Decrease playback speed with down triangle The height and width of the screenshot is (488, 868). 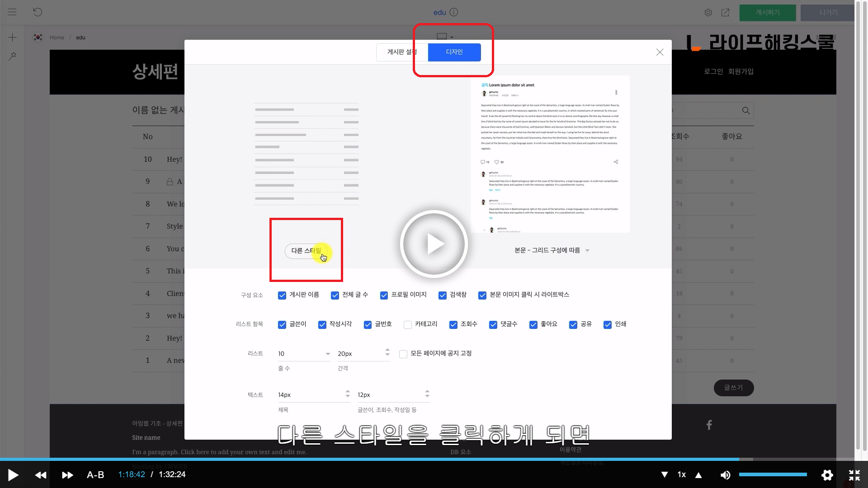click(x=665, y=475)
